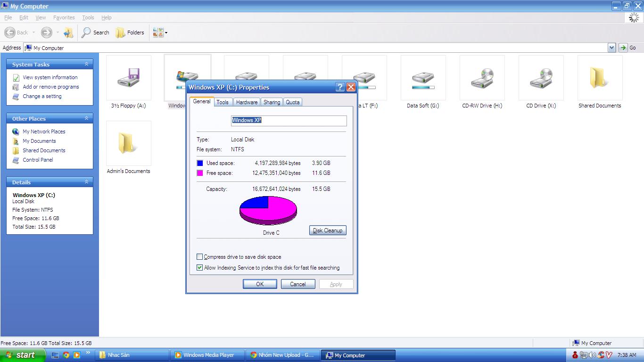Click the Address bar field
The image size is (644, 362).
(x=316, y=48)
